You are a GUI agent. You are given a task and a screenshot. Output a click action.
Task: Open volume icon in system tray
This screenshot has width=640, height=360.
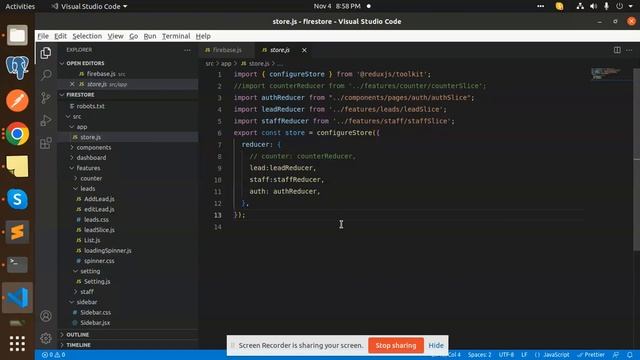(x=593, y=6)
